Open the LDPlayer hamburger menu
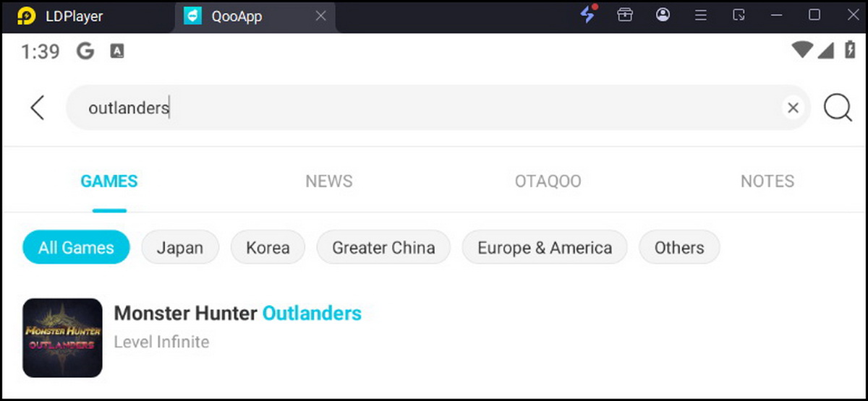Screen dimensions: 868x401 pos(700,15)
